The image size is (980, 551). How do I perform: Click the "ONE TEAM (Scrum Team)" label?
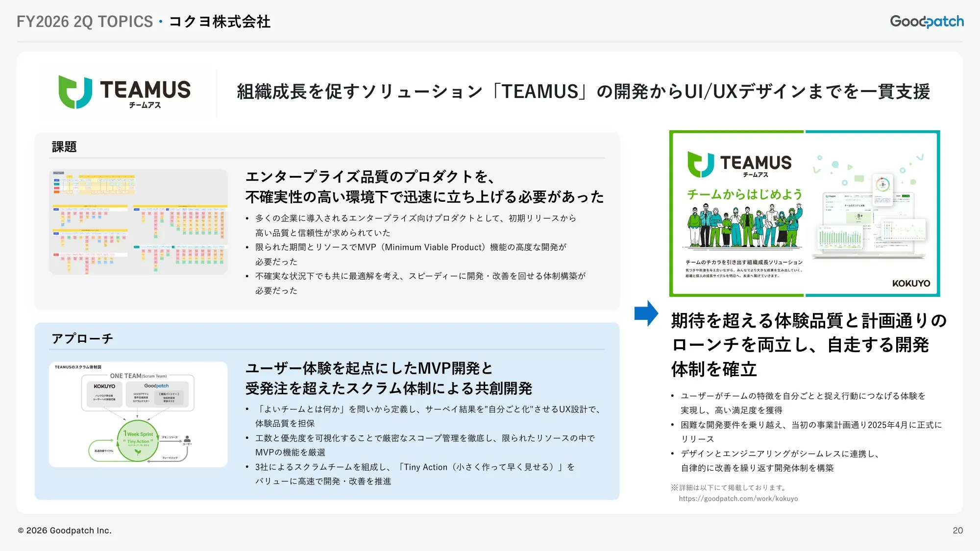tap(138, 376)
